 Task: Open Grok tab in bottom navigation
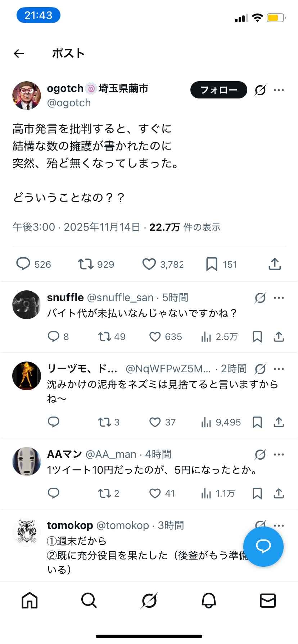pyautogui.click(x=149, y=600)
